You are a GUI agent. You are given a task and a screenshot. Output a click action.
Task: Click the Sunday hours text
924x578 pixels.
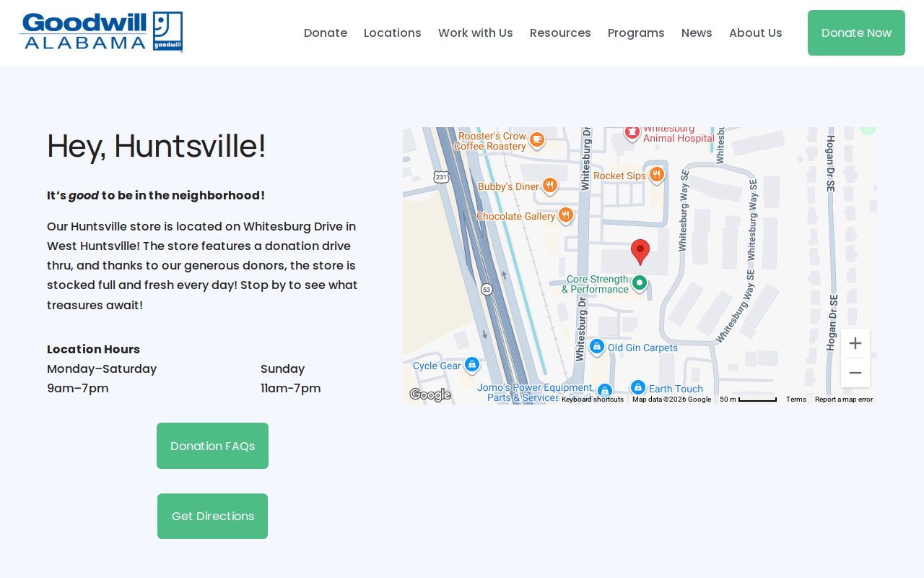(282, 368)
